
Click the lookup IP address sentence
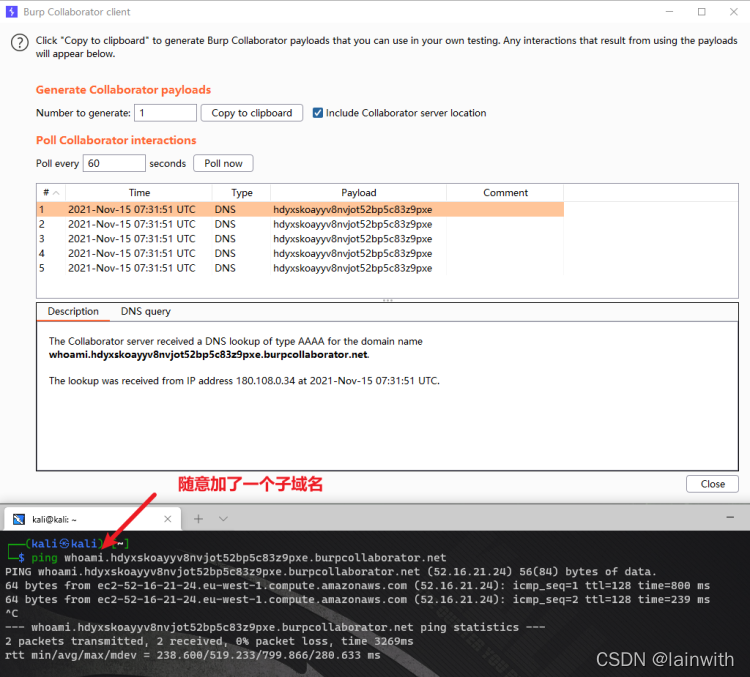244,381
